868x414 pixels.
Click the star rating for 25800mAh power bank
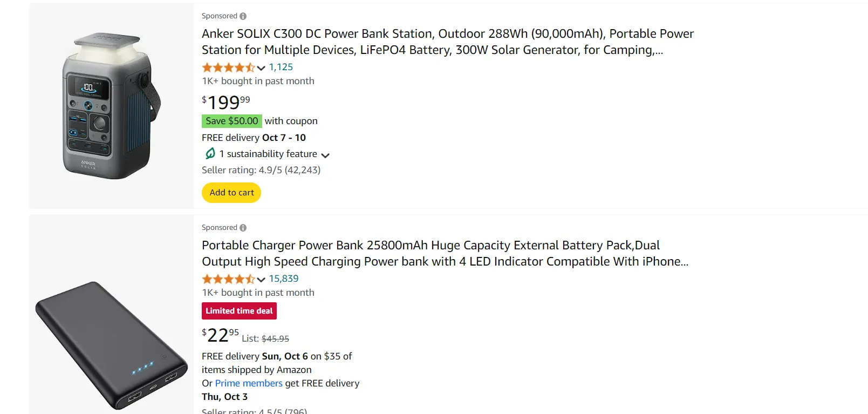coord(228,279)
